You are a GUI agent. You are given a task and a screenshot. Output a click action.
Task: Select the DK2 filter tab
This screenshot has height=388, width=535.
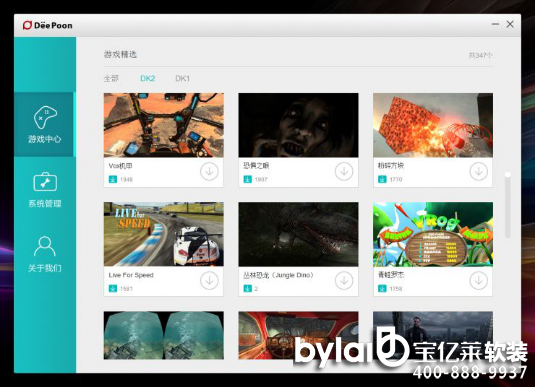(x=148, y=78)
